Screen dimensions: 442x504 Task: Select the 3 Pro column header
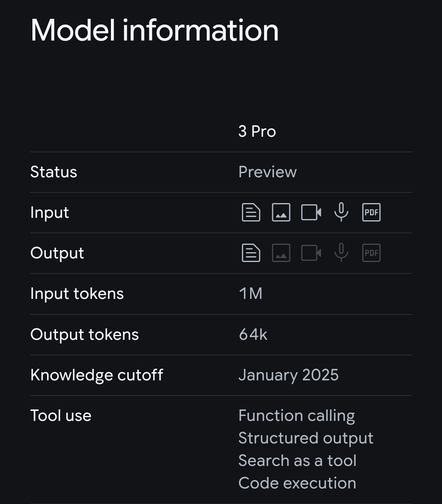(x=257, y=131)
